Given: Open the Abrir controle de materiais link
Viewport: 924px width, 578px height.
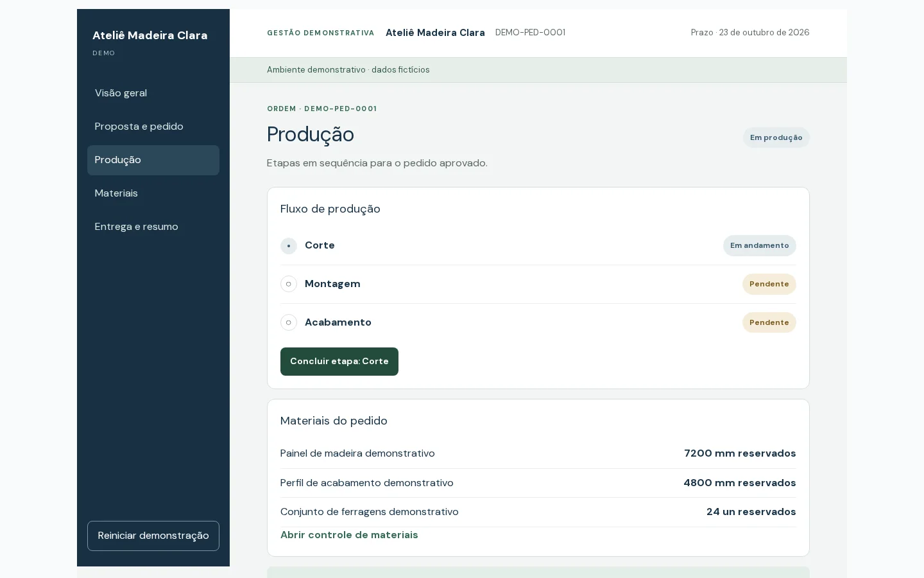Looking at the screenshot, I should [349, 535].
